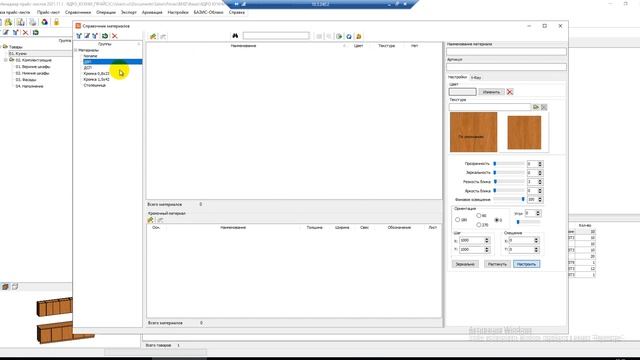Click search text field in materials dialog
Viewport: 640px width, 360px height.
(x=276, y=36)
